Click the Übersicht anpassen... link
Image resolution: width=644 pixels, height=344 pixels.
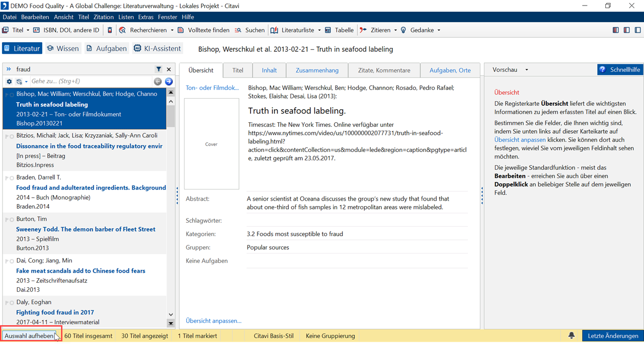click(x=213, y=321)
